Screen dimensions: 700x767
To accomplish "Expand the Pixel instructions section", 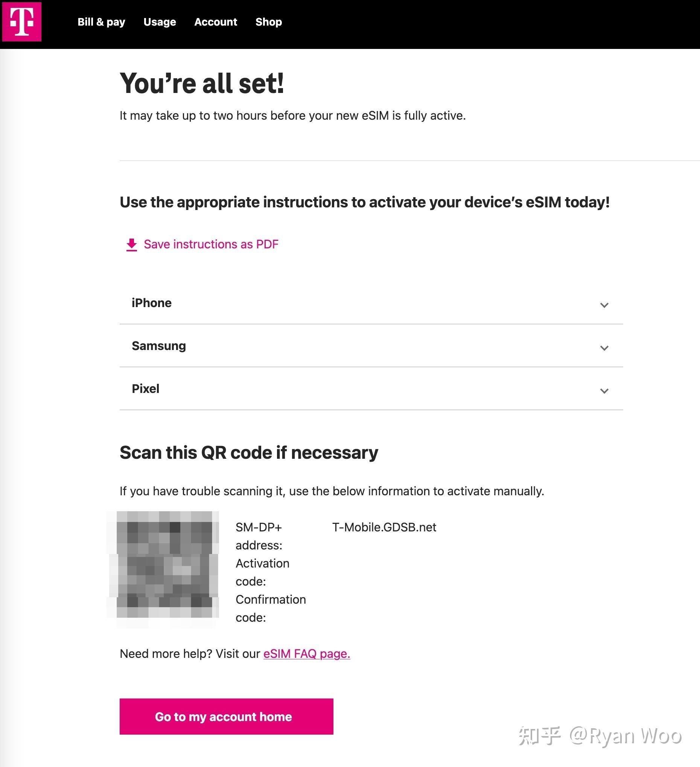I will click(x=145, y=389).
